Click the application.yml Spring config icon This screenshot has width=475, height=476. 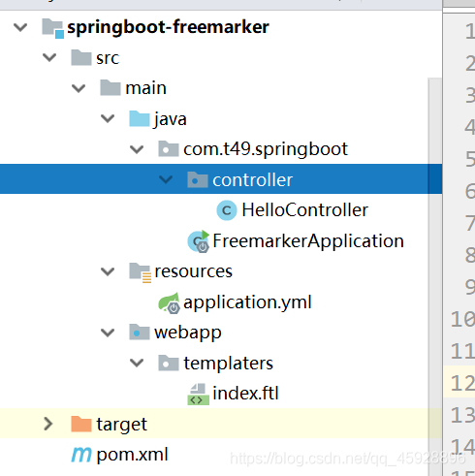tap(169, 302)
